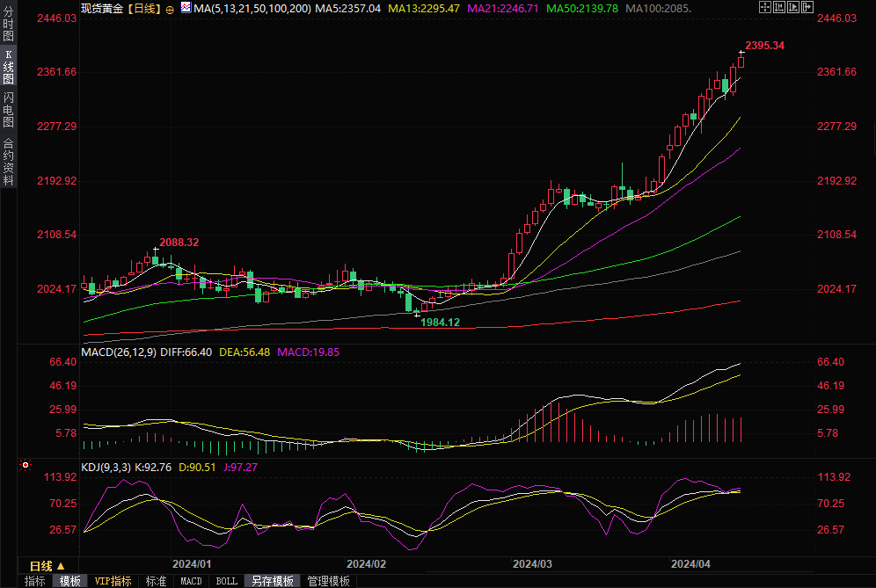Select the 指标 tab in bottom bar
The height and width of the screenshot is (588, 876).
point(35,581)
